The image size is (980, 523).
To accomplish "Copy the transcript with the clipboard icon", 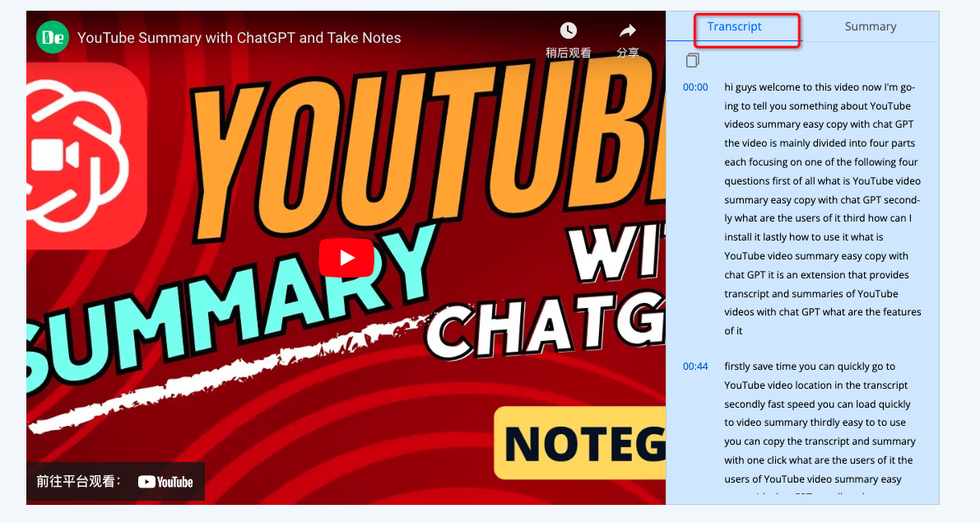I will click(x=692, y=59).
